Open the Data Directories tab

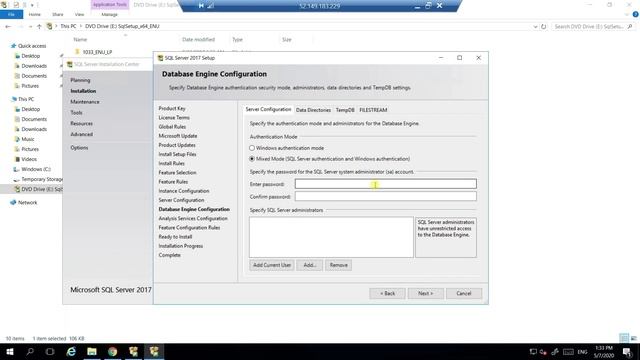coord(313,110)
